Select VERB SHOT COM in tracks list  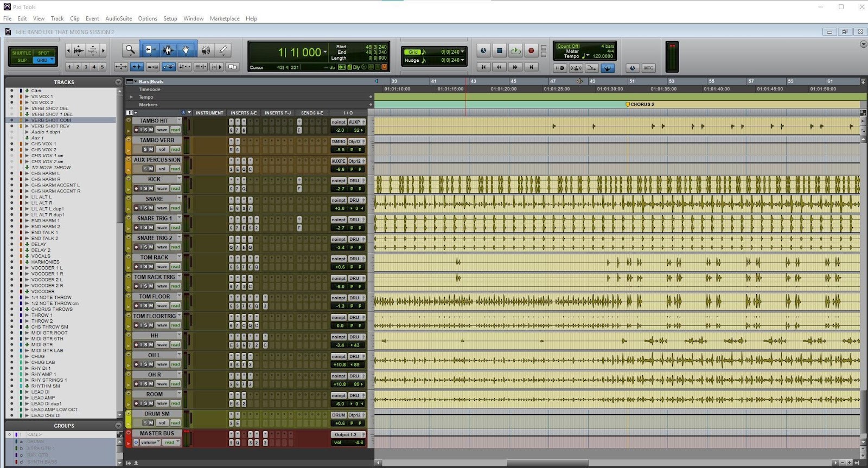pyautogui.click(x=51, y=120)
